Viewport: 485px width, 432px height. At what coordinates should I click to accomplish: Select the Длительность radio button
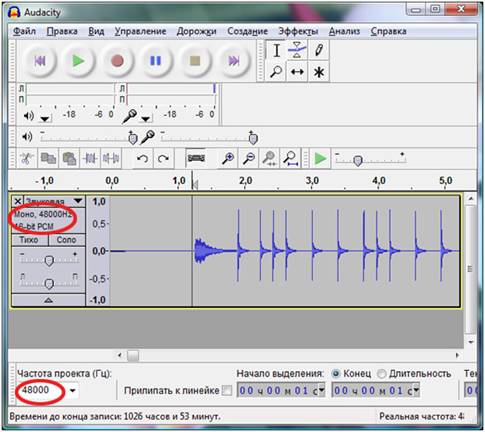382,374
